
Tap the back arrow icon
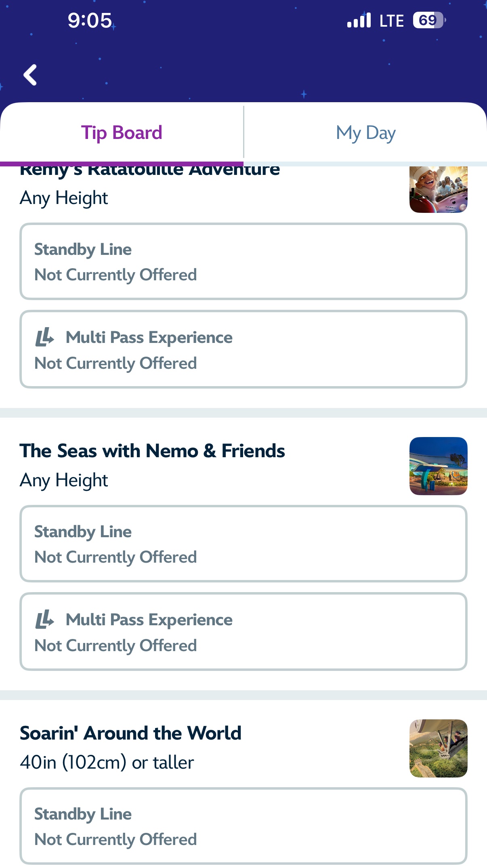(30, 75)
